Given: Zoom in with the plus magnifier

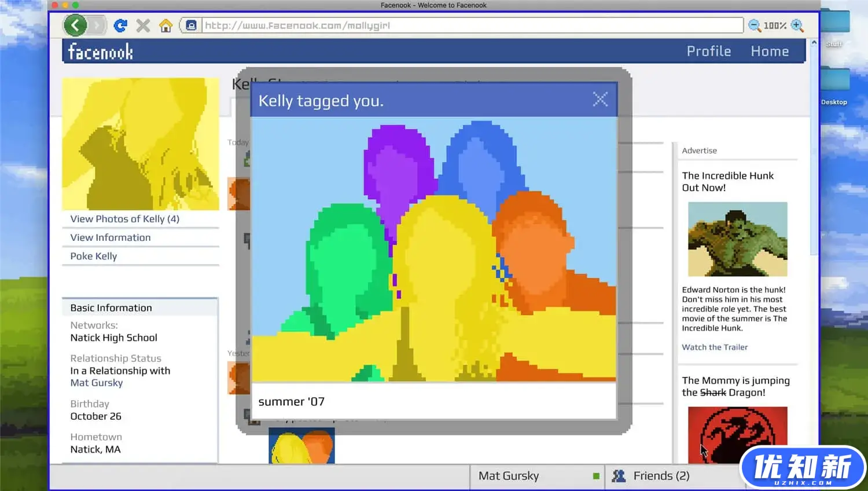Looking at the screenshot, I should (797, 25).
